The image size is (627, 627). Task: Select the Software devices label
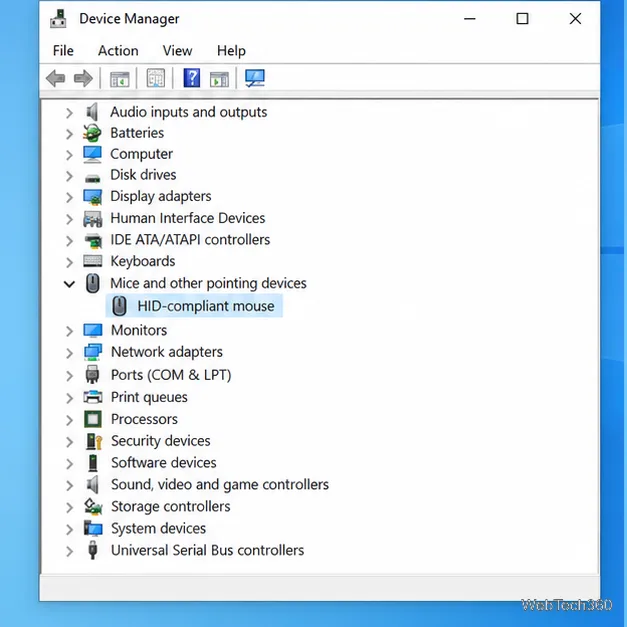(164, 463)
